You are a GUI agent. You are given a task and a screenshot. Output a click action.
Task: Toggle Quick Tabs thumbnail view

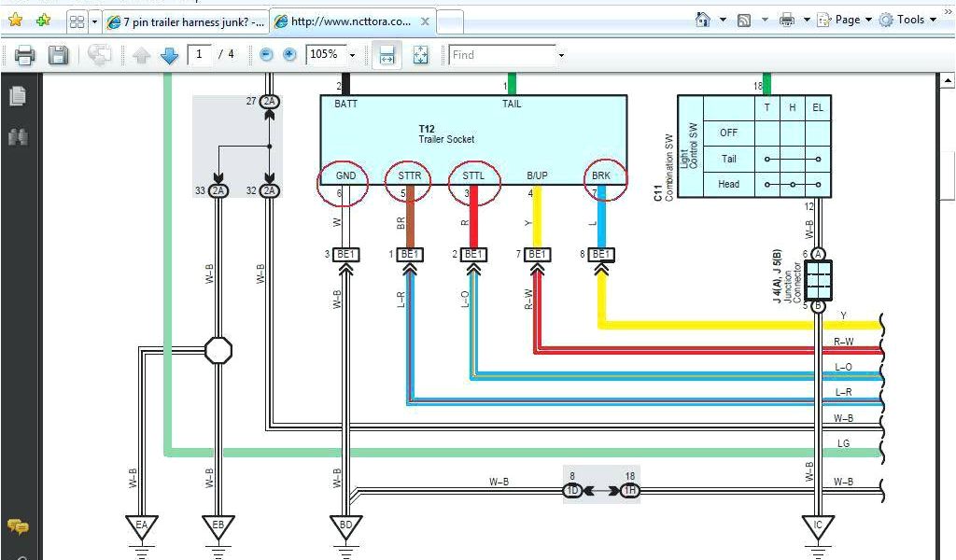click(x=77, y=21)
